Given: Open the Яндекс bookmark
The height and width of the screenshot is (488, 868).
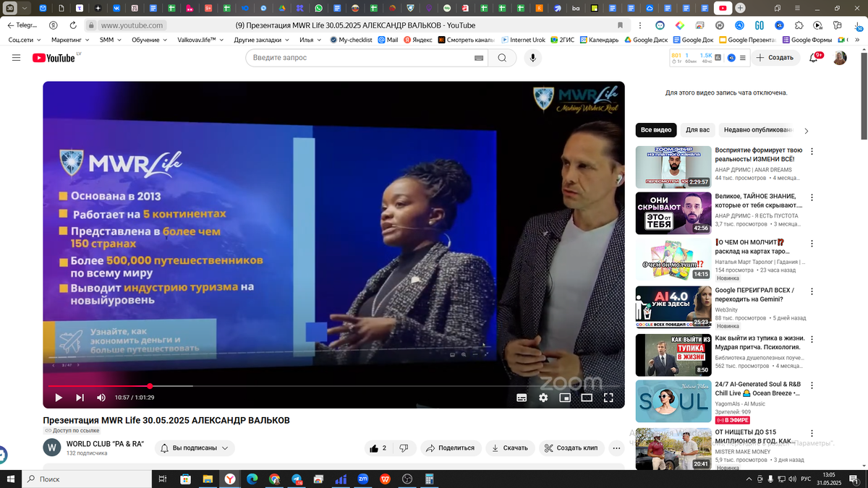Looking at the screenshot, I should [x=418, y=40].
